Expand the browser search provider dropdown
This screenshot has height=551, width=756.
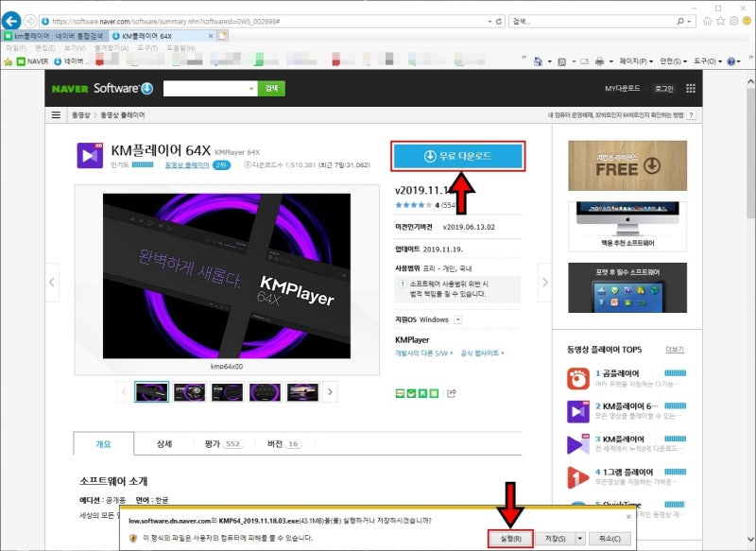point(689,22)
